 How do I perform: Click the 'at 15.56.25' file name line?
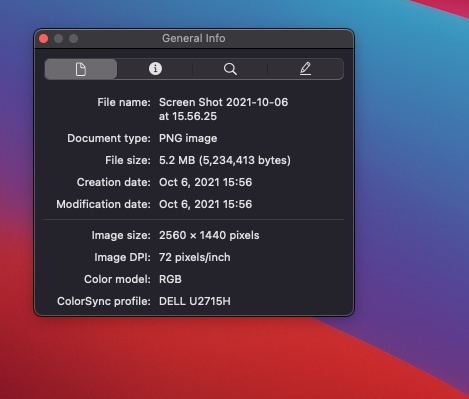(188, 116)
